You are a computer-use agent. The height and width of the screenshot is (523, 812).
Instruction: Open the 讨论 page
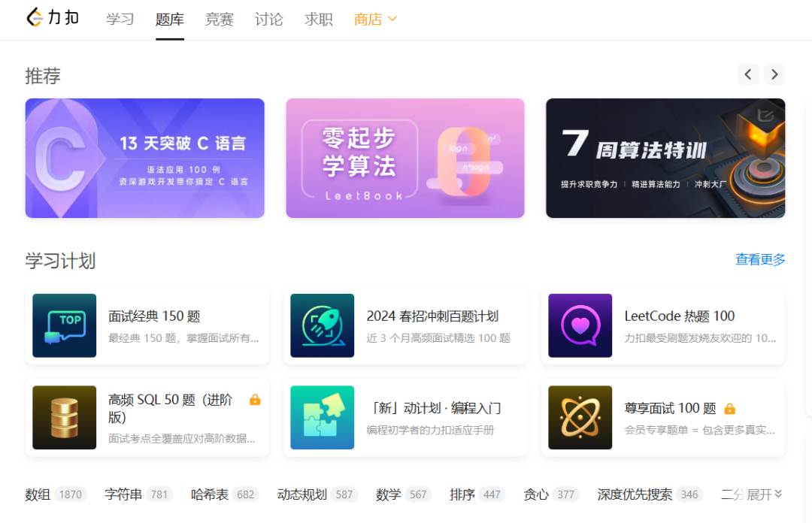coord(268,19)
